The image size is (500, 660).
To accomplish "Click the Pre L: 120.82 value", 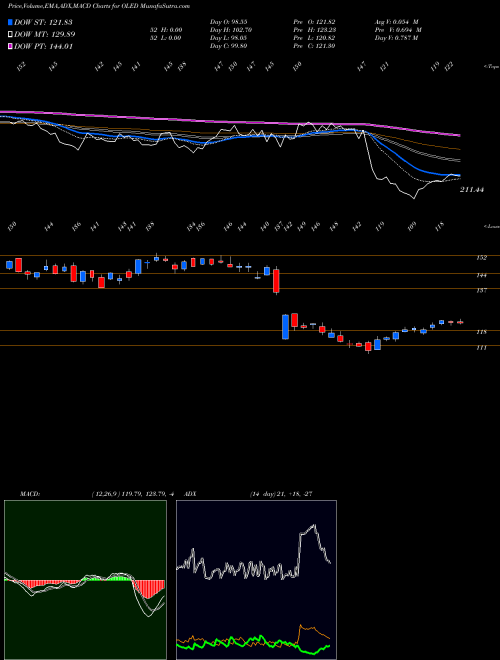I will click(x=314, y=38).
